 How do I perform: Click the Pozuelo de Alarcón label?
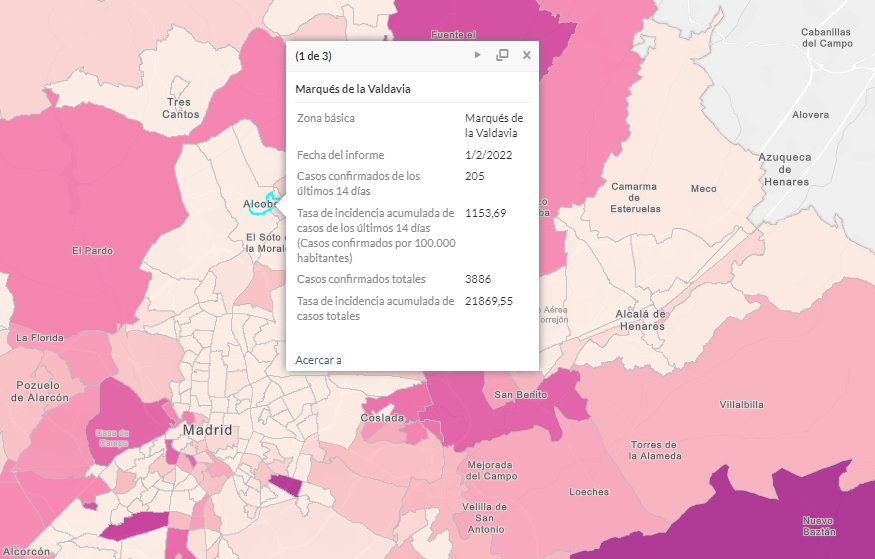coord(39,391)
